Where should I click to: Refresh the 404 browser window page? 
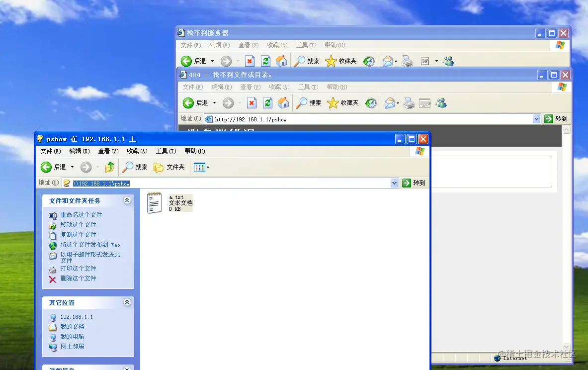point(267,103)
